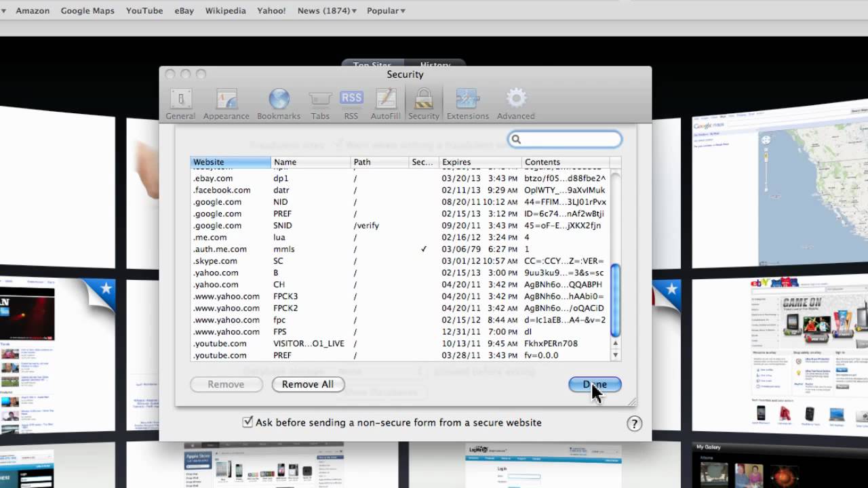Open Bookmarks preferences pane
The width and height of the screenshot is (868, 488).
pyautogui.click(x=279, y=104)
